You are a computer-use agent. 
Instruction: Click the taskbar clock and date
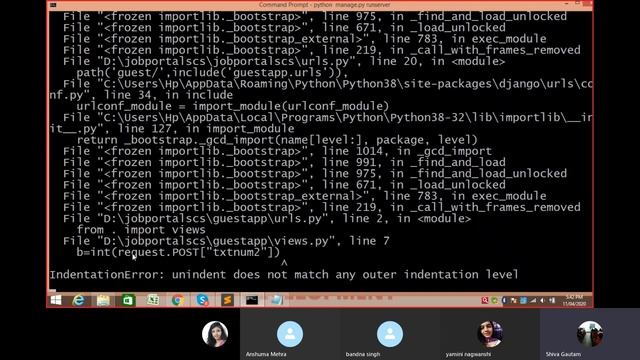(x=574, y=300)
